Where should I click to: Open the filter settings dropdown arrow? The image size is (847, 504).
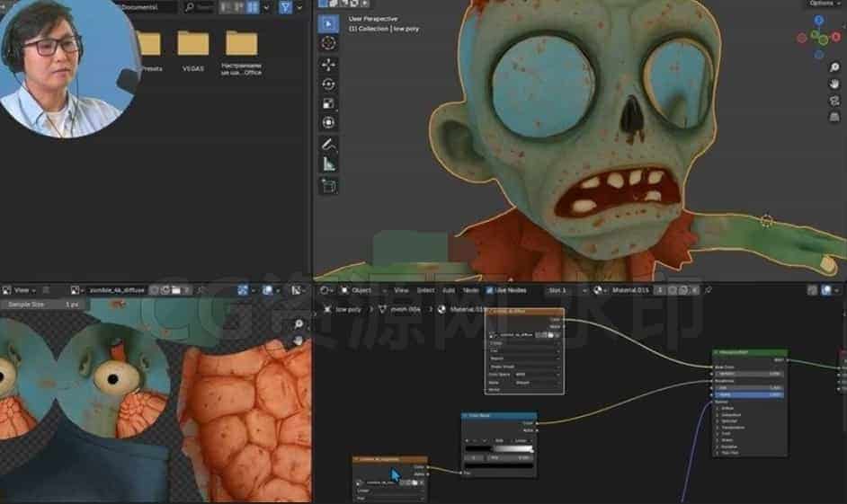click(299, 7)
